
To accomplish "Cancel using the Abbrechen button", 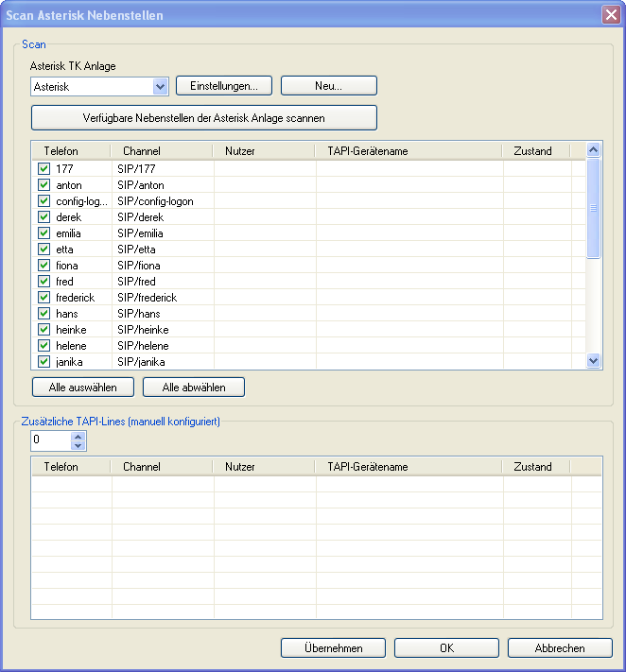I will (560, 648).
